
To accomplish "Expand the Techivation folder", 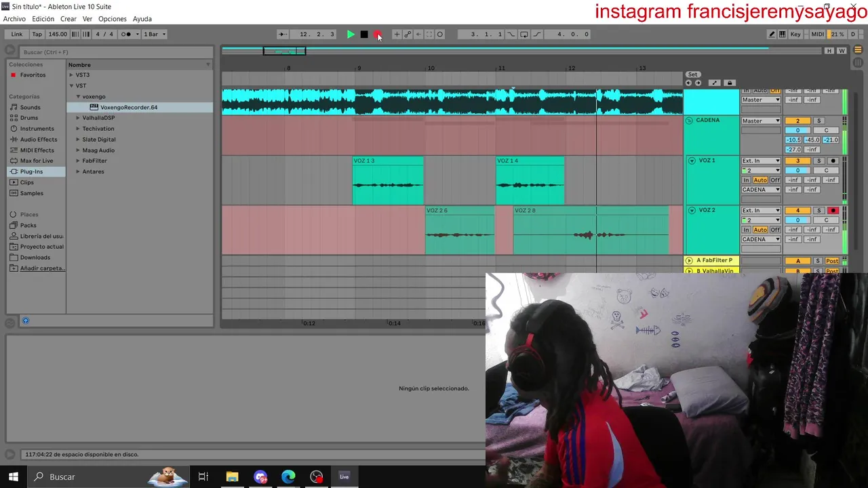I will 78,129.
